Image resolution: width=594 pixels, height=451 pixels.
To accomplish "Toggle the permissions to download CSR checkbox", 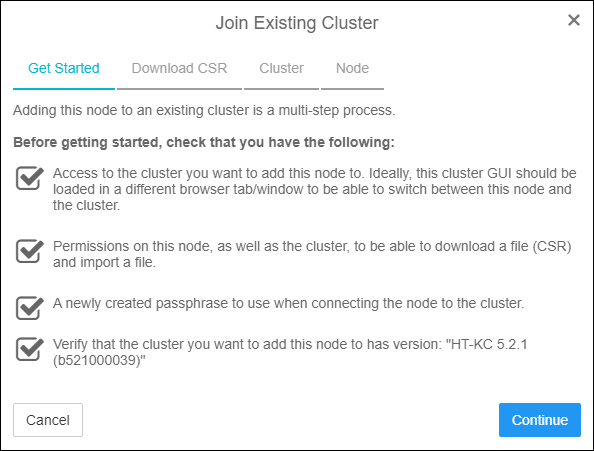I will [x=30, y=251].
